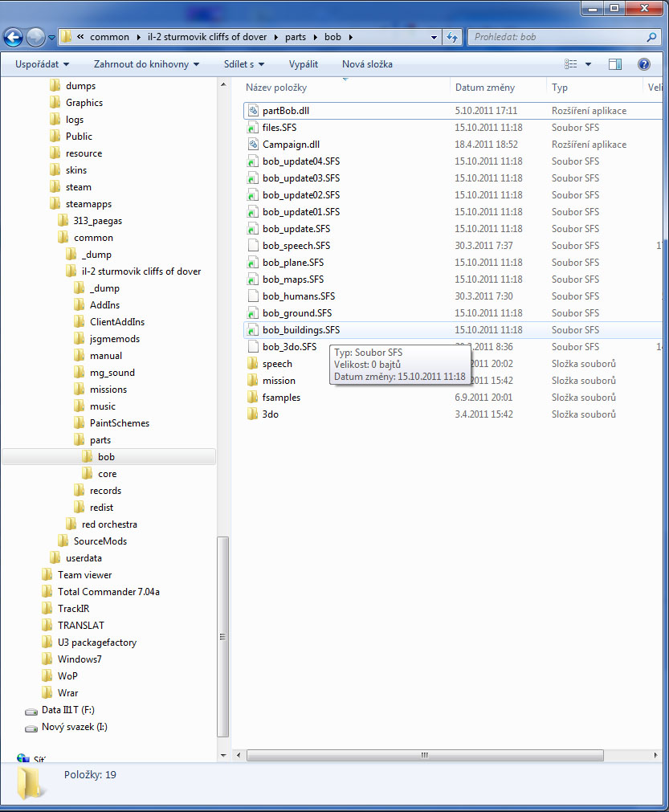The width and height of the screenshot is (669, 812).
Task: Select bob_update01.SFS file
Action: [x=301, y=212]
